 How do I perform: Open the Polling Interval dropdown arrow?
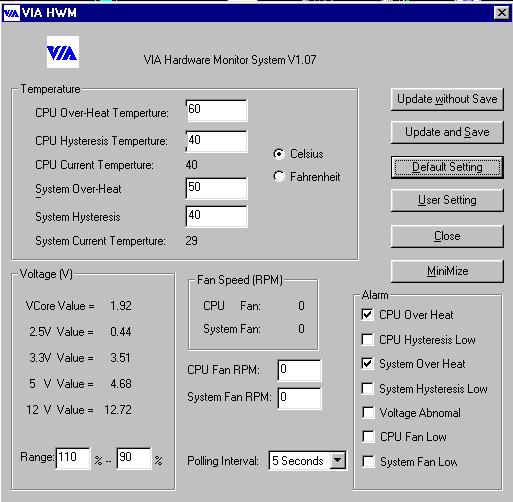(338, 460)
